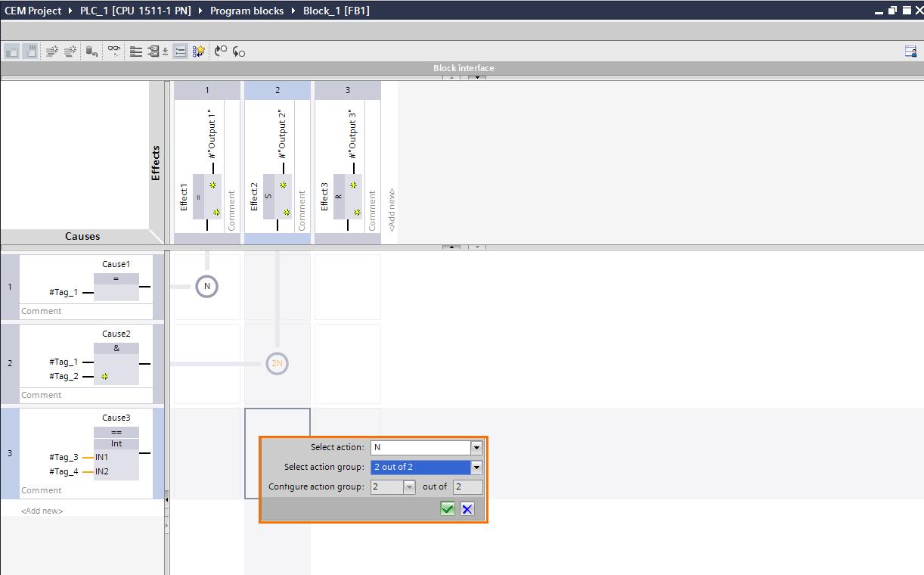Click the Add to favorites star icon
The width and height of the screenshot is (924, 575).
198,51
